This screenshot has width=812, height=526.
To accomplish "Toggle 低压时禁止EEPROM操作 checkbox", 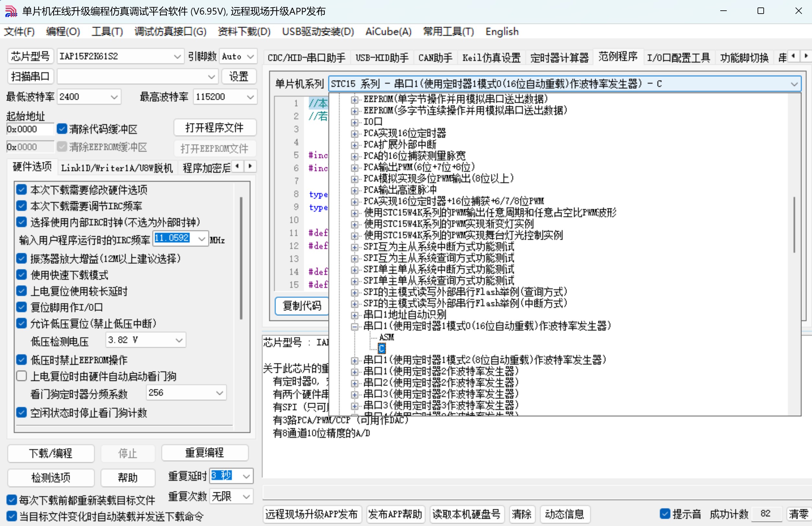I will (21, 360).
